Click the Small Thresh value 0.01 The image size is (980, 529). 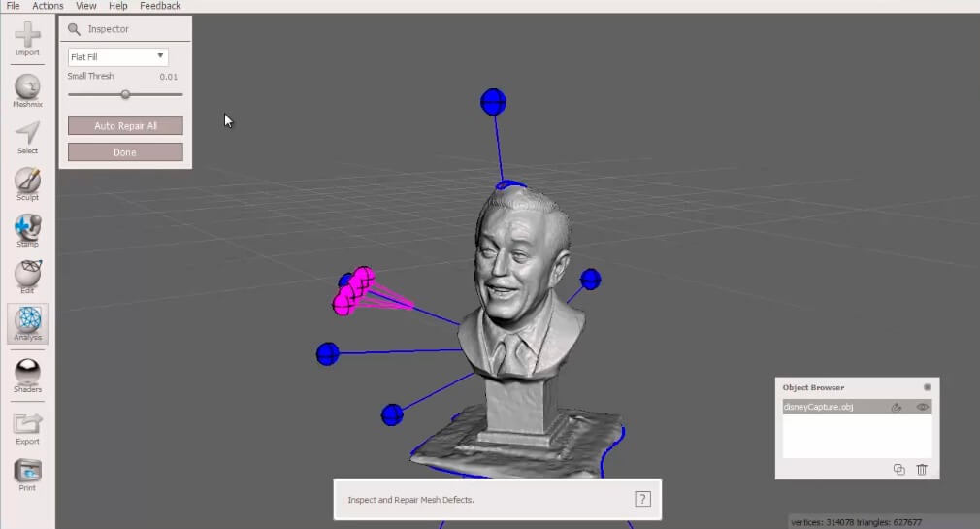click(168, 77)
